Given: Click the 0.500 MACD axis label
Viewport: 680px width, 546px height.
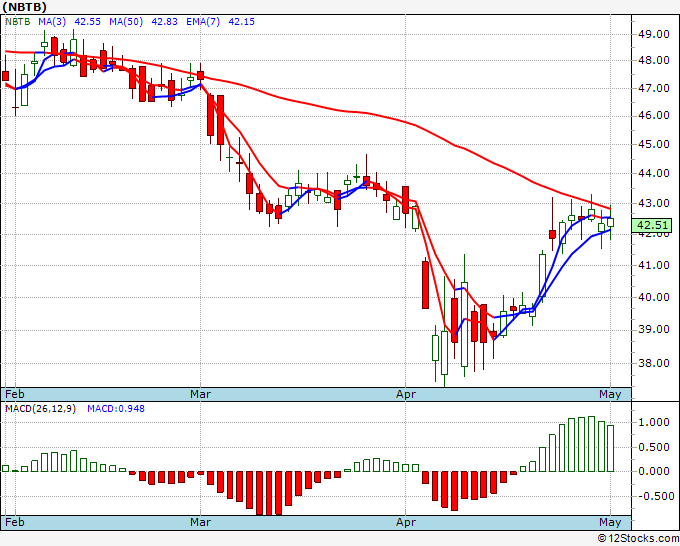Looking at the screenshot, I should (654, 447).
